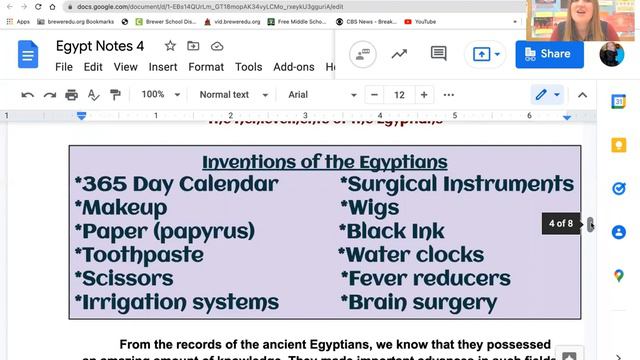Increase font size with plus button
Image resolution: width=640 pixels, height=360 pixels.
tap(424, 95)
